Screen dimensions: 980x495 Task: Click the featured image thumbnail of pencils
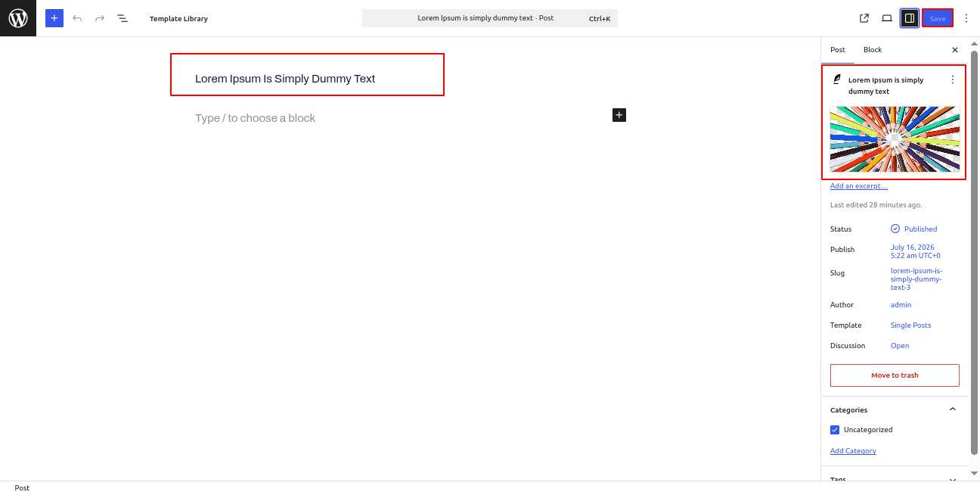[895, 139]
